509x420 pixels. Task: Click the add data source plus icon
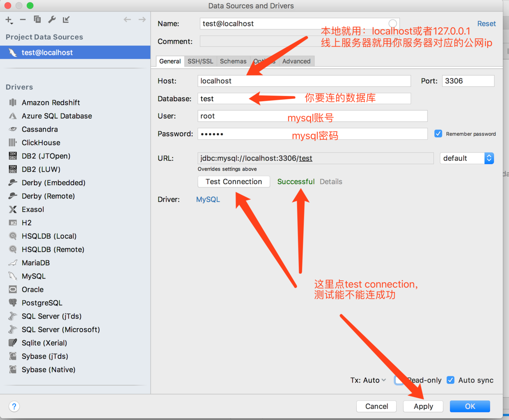(9, 20)
